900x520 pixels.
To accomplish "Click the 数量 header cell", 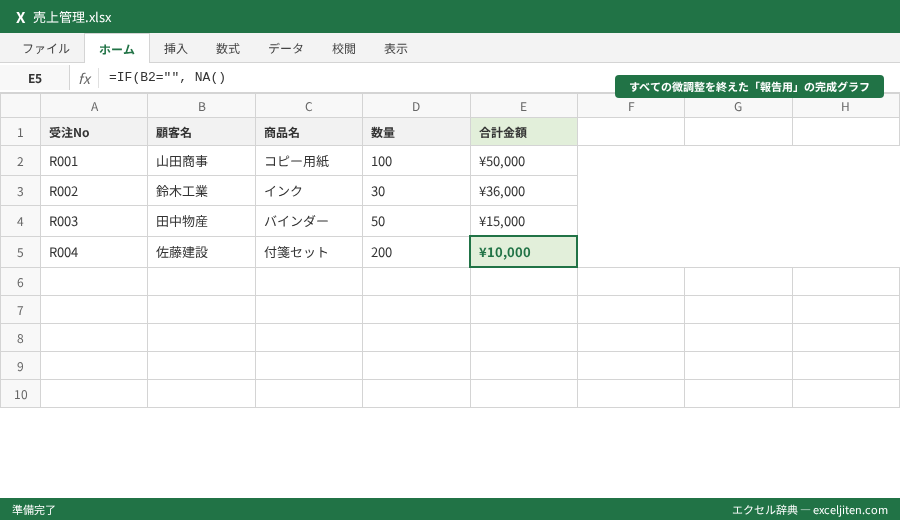I will [x=416, y=132].
